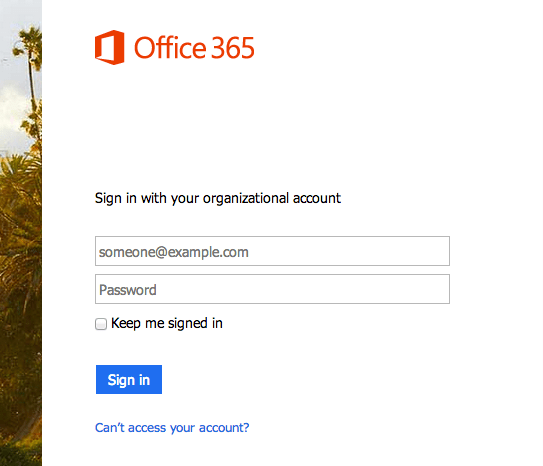Click the palm tree background photo strip

pos(21,233)
